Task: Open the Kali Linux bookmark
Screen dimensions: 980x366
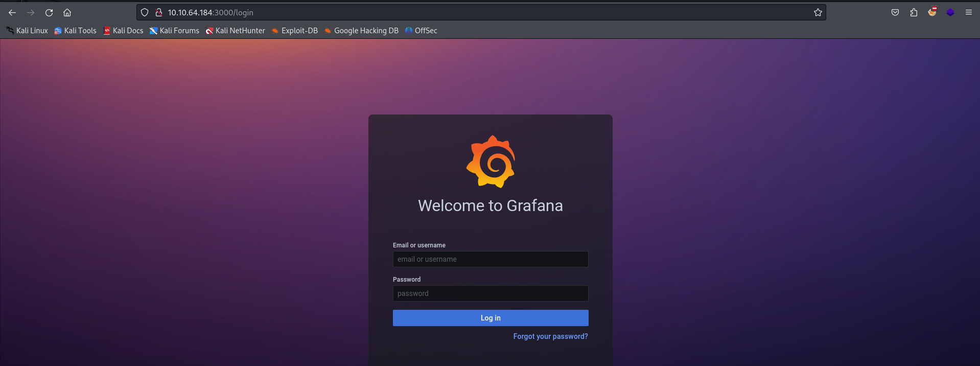Action: pos(27,31)
